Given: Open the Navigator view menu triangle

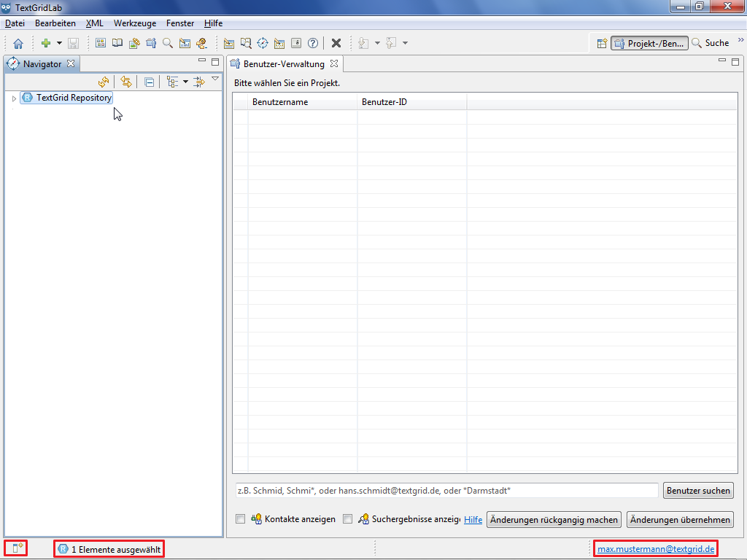Looking at the screenshot, I should point(215,79).
